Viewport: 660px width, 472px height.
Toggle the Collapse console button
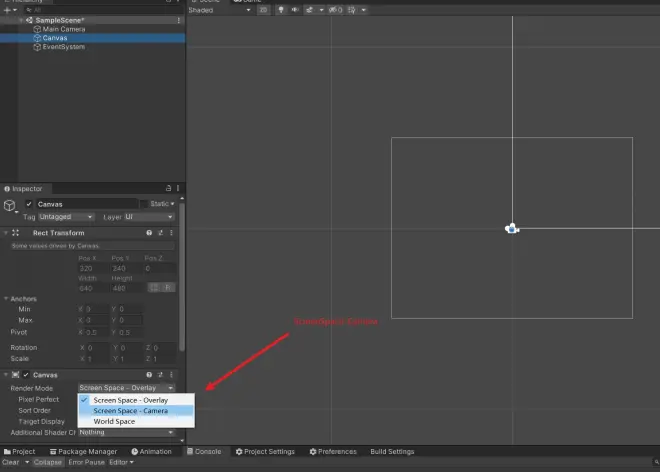(48, 462)
